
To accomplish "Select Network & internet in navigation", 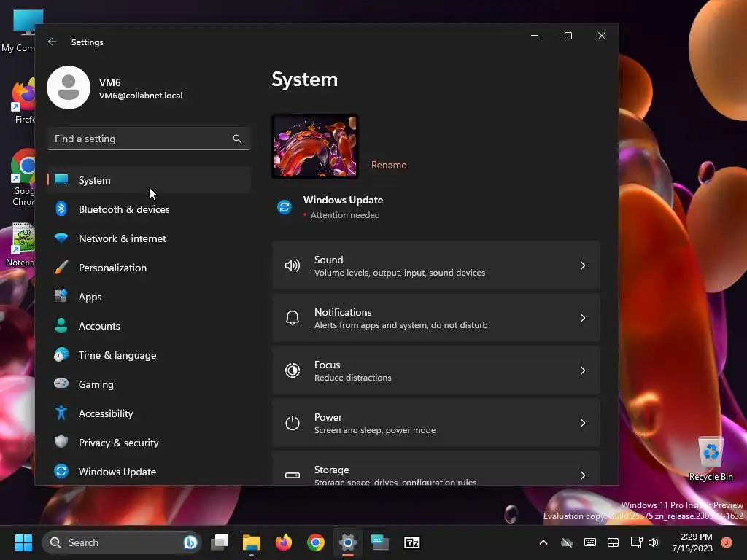I will [x=149, y=238].
